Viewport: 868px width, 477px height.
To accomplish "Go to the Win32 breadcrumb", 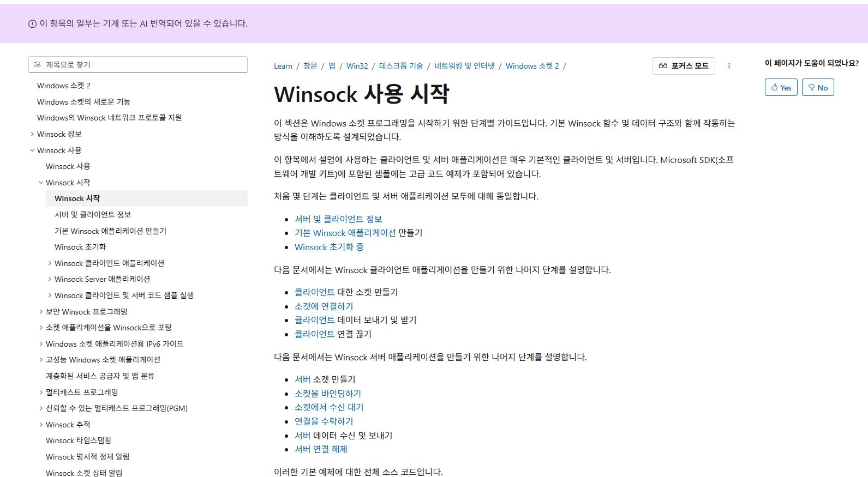I will coord(357,66).
